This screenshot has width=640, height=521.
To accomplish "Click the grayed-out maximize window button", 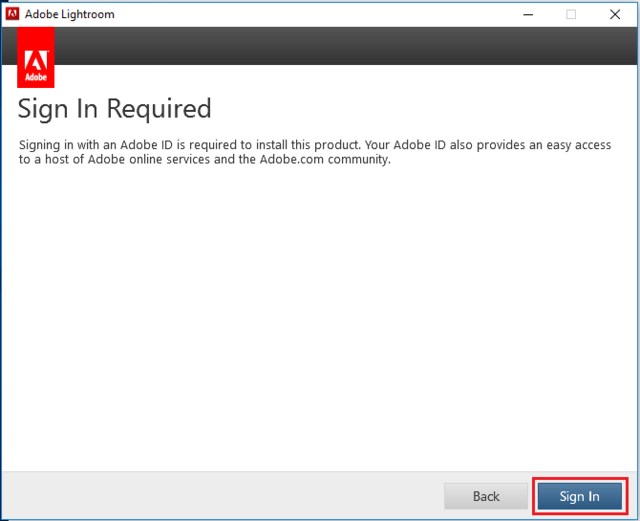I will tap(571, 14).
